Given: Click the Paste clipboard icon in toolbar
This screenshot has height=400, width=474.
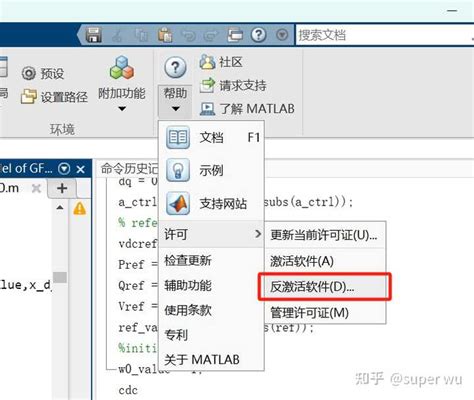Looking at the screenshot, I should pyautogui.click(x=165, y=35).
